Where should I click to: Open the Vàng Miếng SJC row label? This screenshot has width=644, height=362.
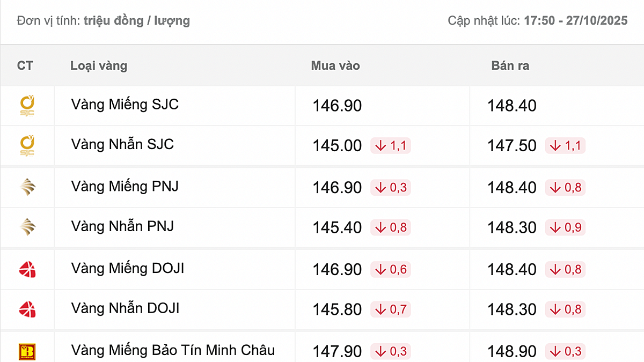pos(125,105)
